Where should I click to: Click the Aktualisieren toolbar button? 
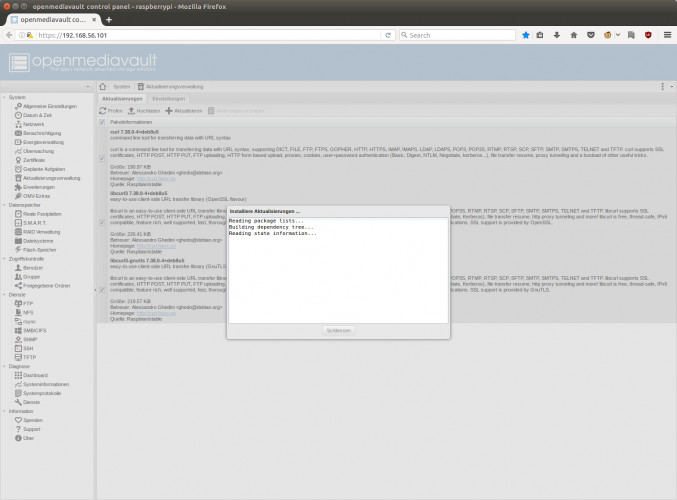click(x=184, y=111)
